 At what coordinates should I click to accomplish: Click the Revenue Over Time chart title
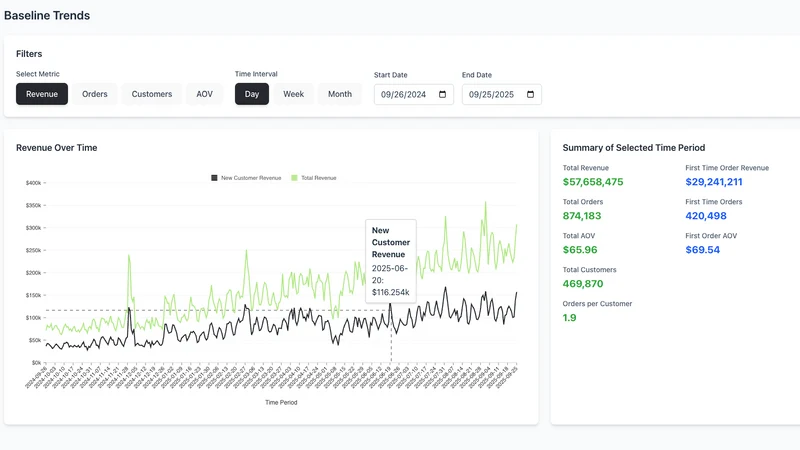[x=57, y=147]
